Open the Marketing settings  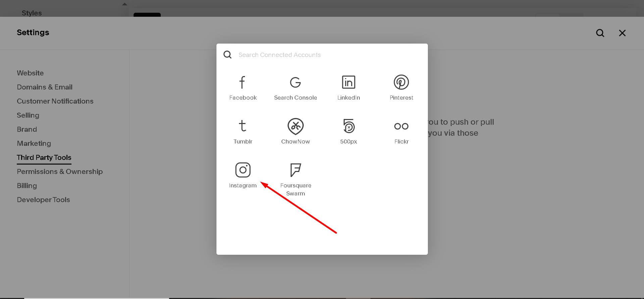pyautogui.click(x=34, y=143)
